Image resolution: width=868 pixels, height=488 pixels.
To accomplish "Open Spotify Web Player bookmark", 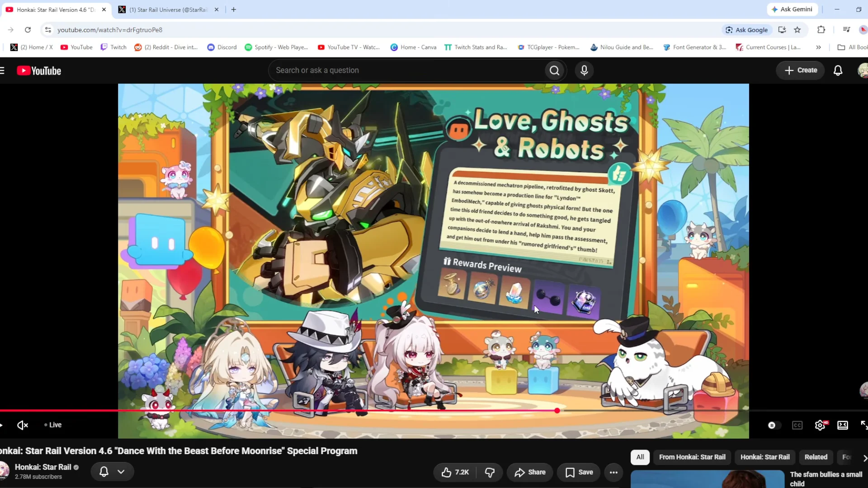I will pos(276,47).
